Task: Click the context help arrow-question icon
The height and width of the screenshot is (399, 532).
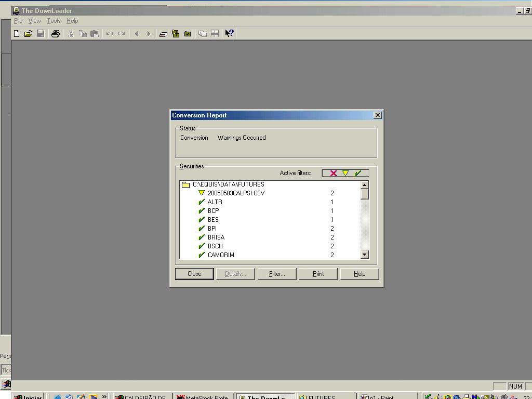Action: click(229, 34)
